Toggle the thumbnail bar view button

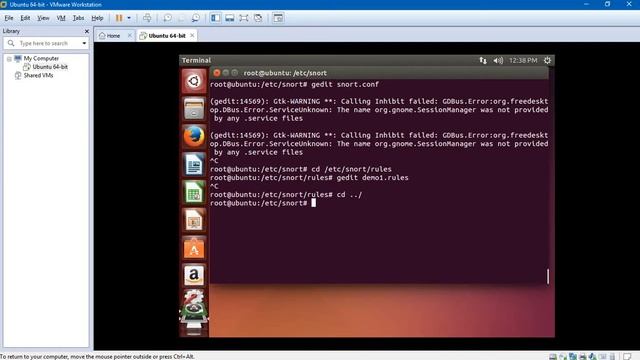[x=230, y=18]
